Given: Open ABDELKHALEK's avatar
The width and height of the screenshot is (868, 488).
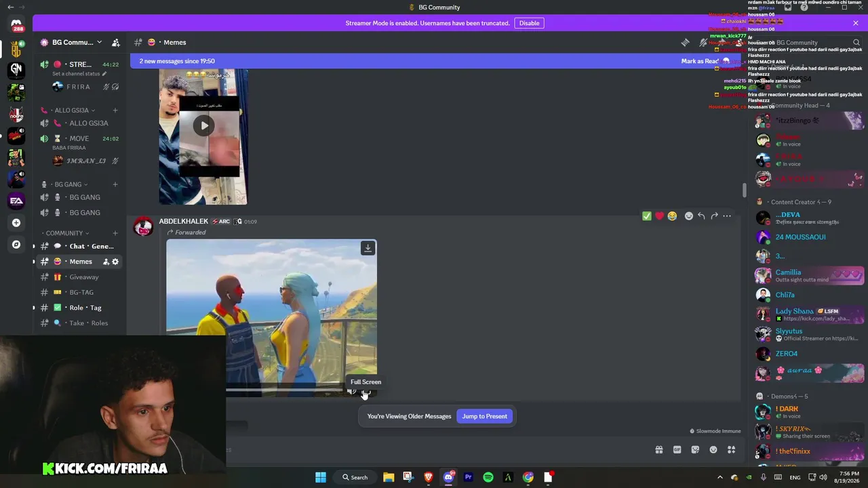Looking at the screenshot, I should [x=143, y=227].
